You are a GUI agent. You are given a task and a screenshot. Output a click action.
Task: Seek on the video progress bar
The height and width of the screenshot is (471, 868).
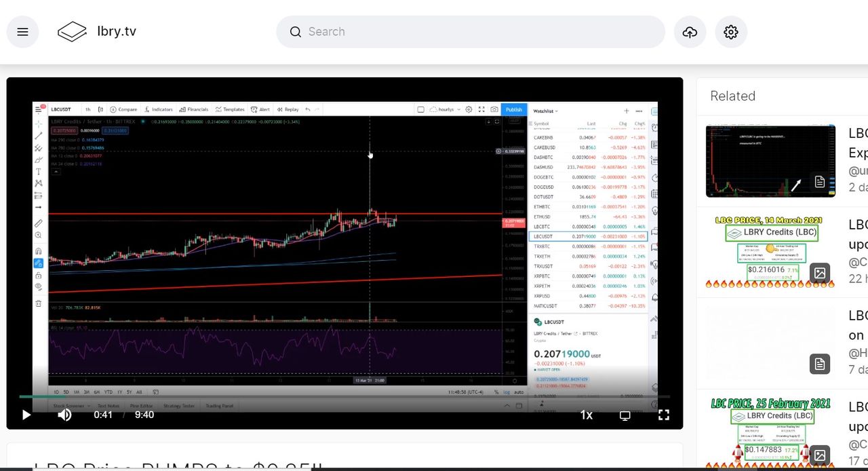[344, 396]
